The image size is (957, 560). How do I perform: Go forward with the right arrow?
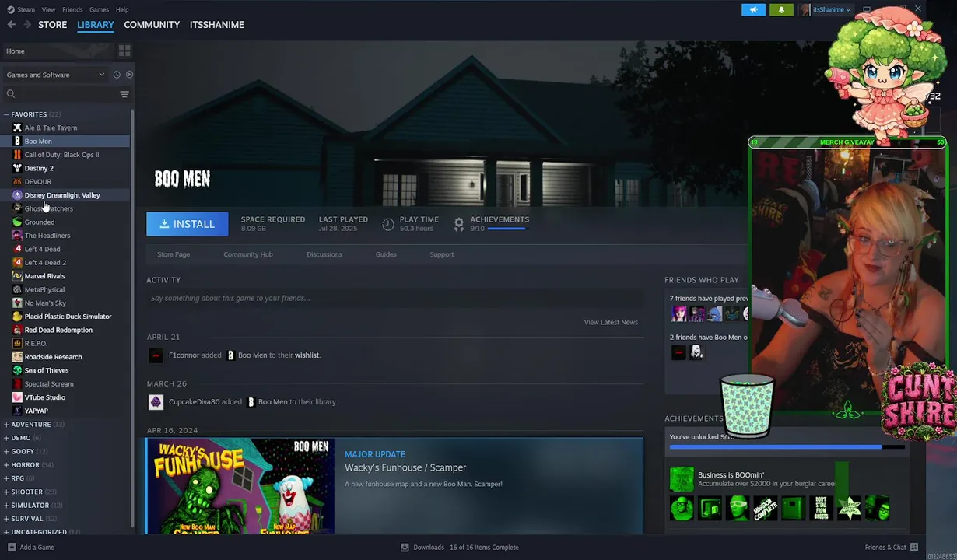[x=27, y=25]
